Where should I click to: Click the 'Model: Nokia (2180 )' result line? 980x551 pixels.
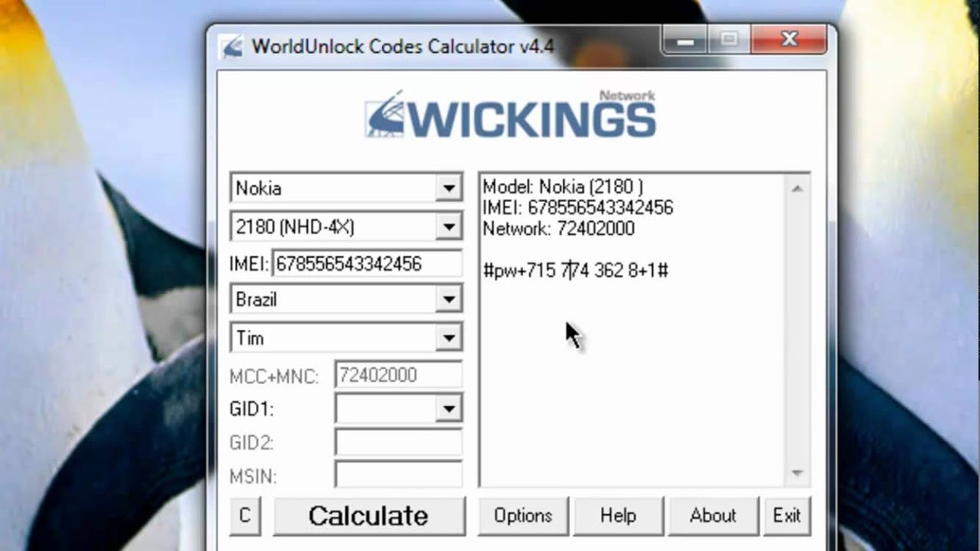pyautogui.click(x=563, y=187)
